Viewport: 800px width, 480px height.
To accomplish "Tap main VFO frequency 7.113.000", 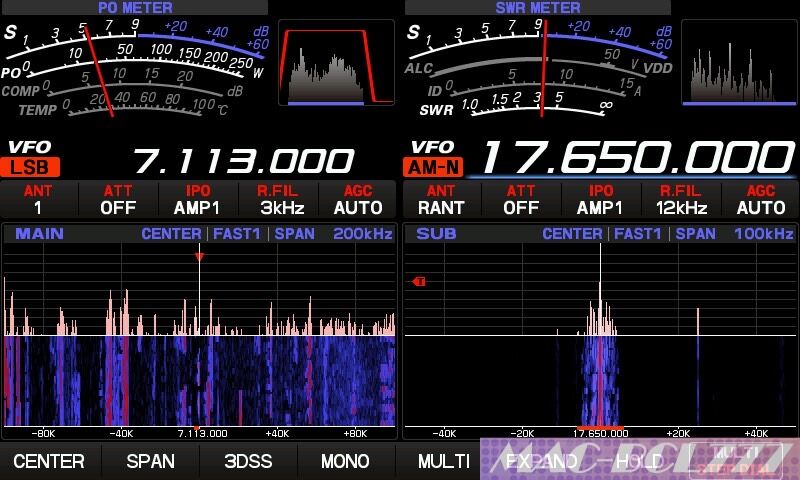I will coord(243,161).
